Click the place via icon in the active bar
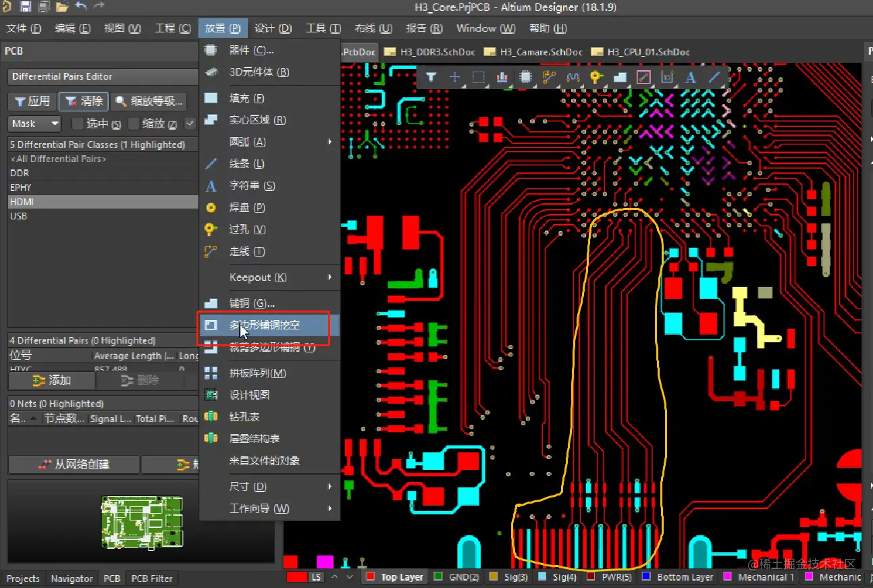Screen dimensions: 873x588 [x=596, y=77]
